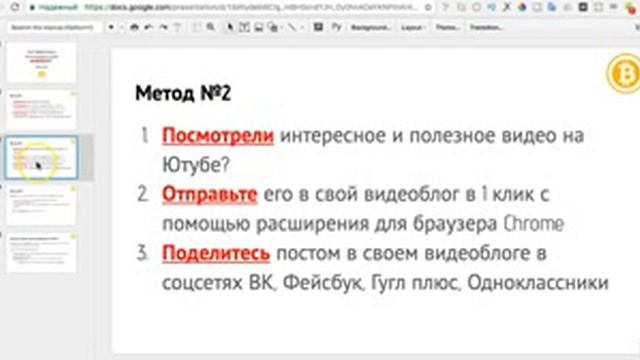The height and width of the screenshot is (360, 640).
Task: Open the new slide layout dropdown arrow
Action: point(121,27)
